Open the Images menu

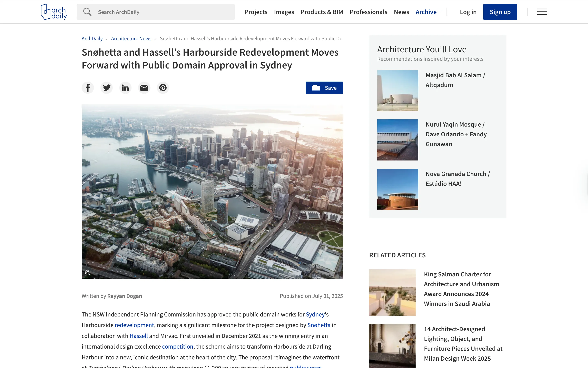pos(284,12)
